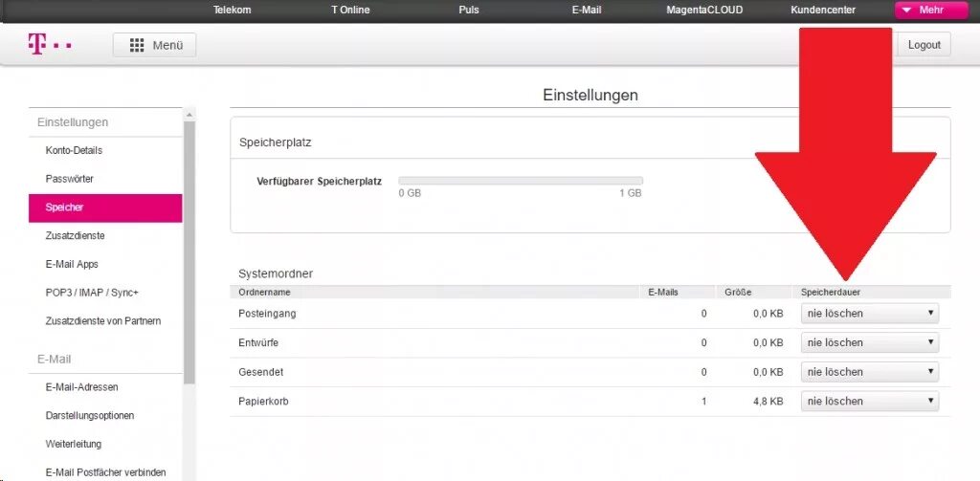Screen dimensions: 980x481
Task: Select E-Mail Apps in sidebar
Action: click(72, 264)
